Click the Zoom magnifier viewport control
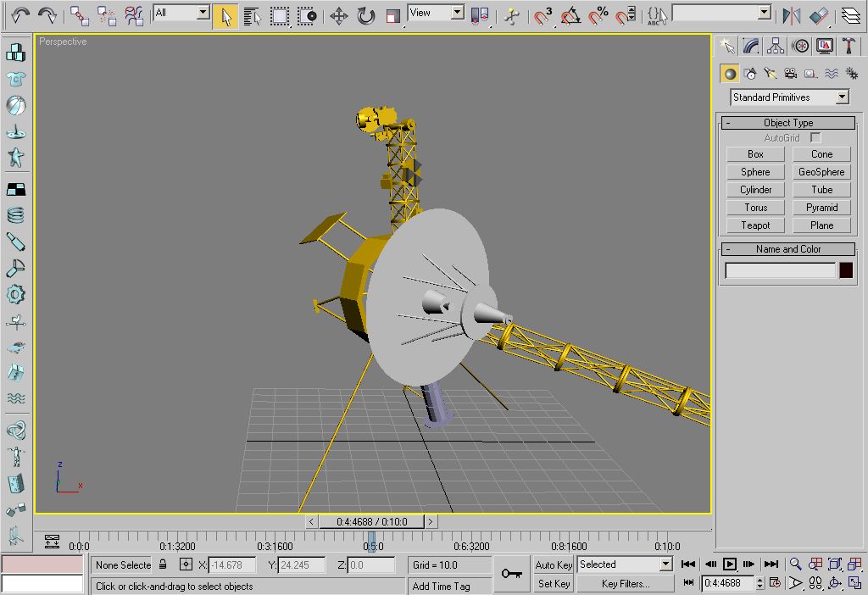 [x=795, y=564]
